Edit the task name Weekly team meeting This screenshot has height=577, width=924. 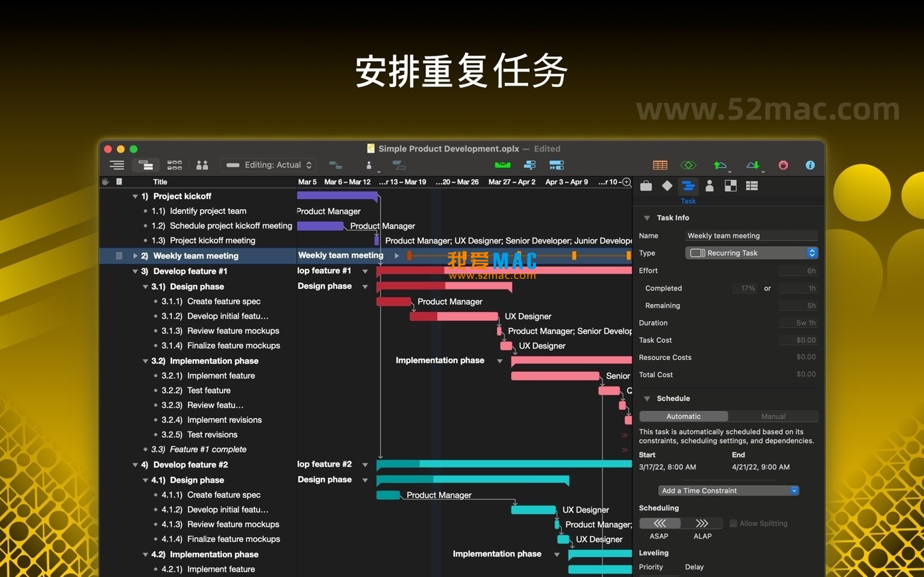coord(751,235)
